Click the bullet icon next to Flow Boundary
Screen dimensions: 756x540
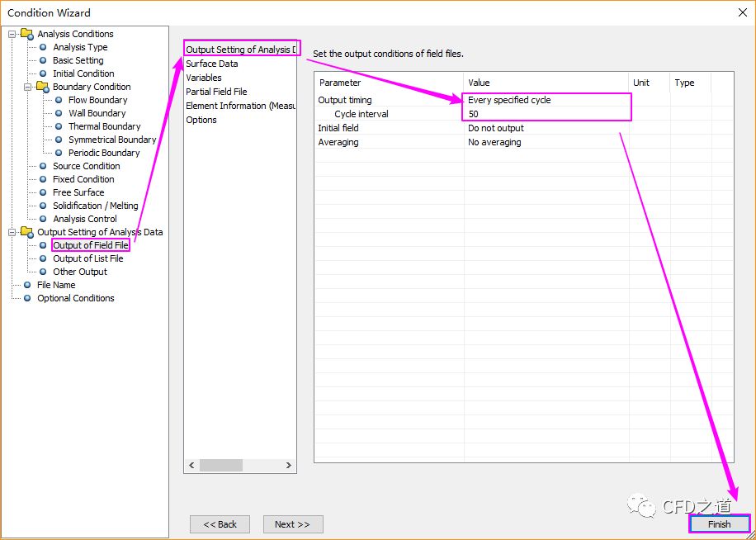[59, 100]
